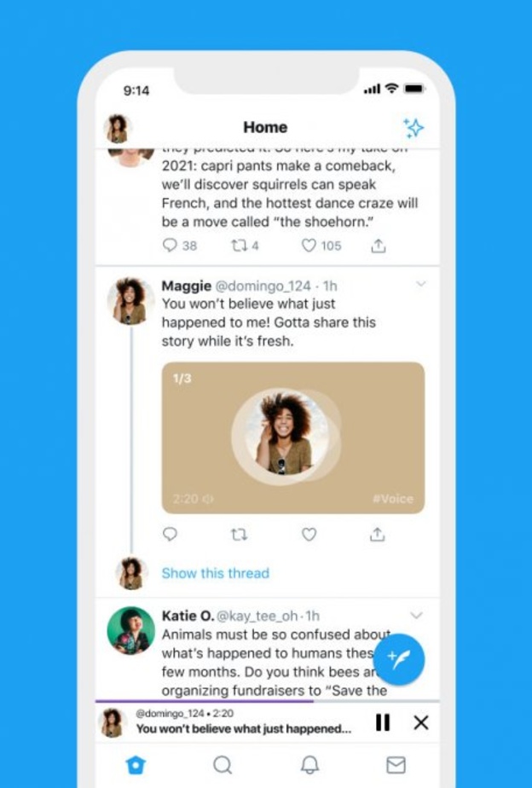Viewport: 532px width, 788px height.
Task: Reply to Maggie's voice tweet
Action: (x=171, y=535)
